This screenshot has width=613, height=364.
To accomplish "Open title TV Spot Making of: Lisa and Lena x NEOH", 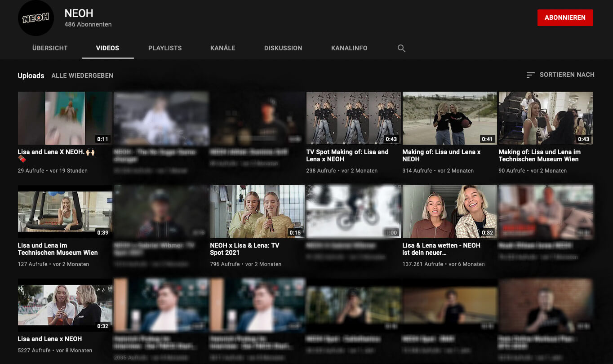I will coord(347,155).
